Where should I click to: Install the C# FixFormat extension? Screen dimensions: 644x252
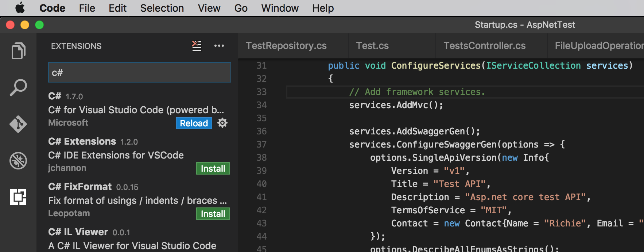click(213, 214)
